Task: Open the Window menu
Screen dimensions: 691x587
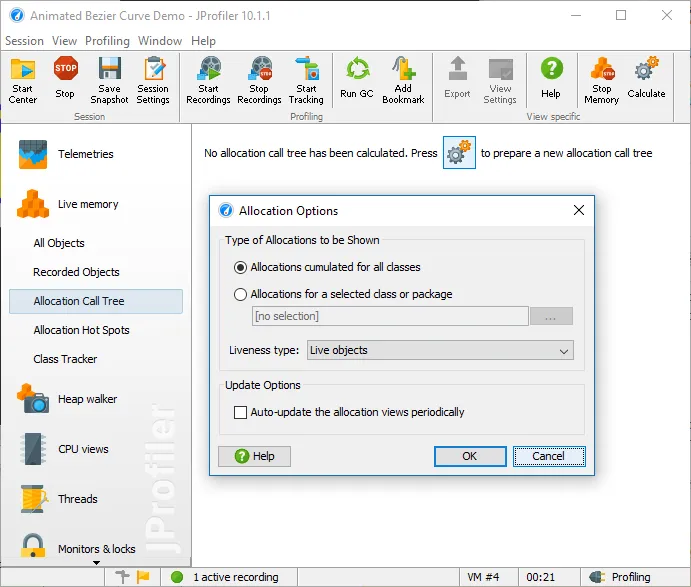Action: pos(160,41)
